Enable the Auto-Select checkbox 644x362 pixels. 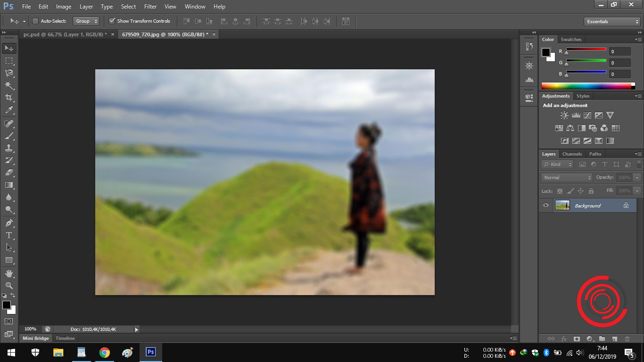[35, 21]
